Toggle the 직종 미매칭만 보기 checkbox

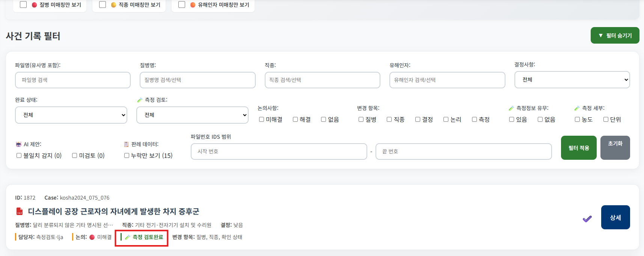[103, 5]
